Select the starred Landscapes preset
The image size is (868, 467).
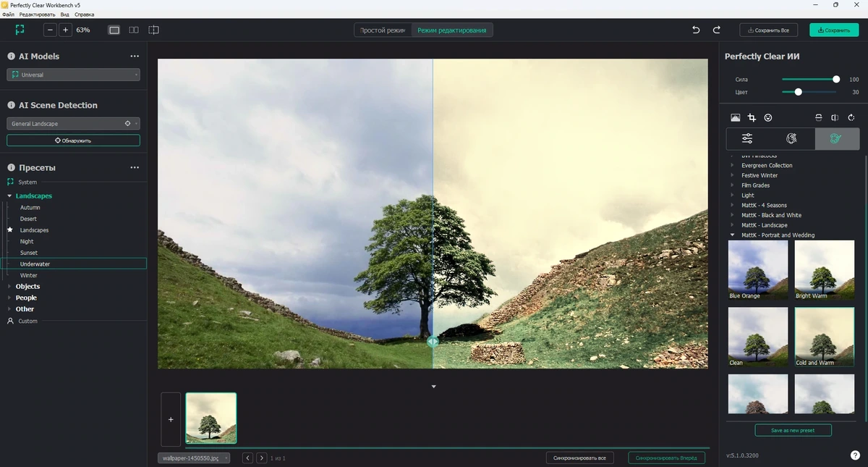[34, 230]
